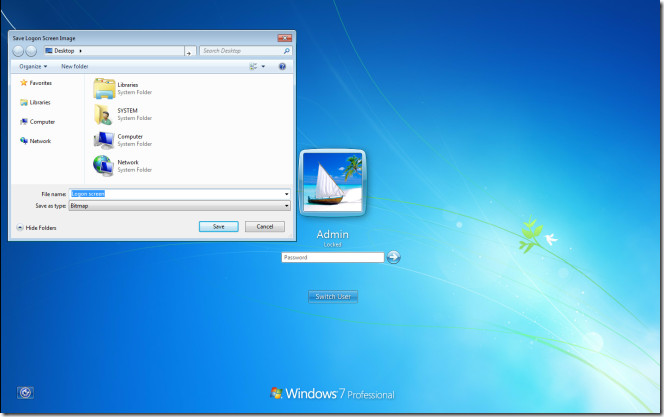Open the File name history dropdown arrow
Image resolution: width=664 pixels, height=417 pixels.
point(287,194)
